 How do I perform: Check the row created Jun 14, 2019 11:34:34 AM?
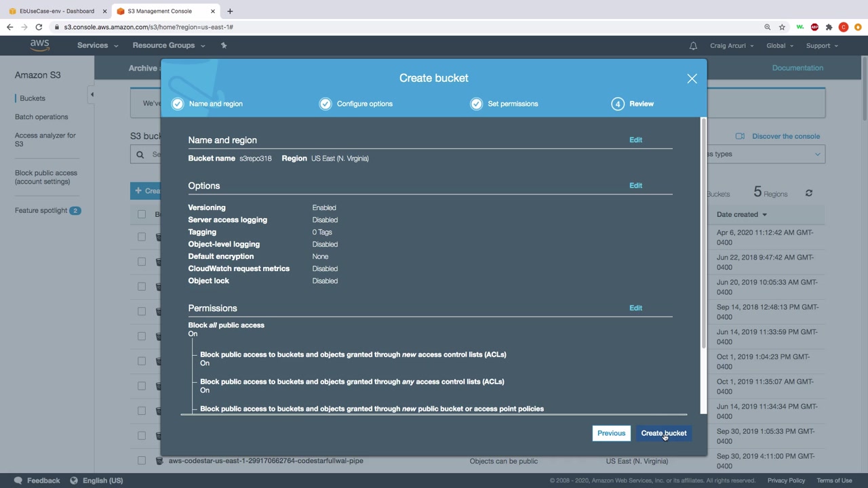142,411
